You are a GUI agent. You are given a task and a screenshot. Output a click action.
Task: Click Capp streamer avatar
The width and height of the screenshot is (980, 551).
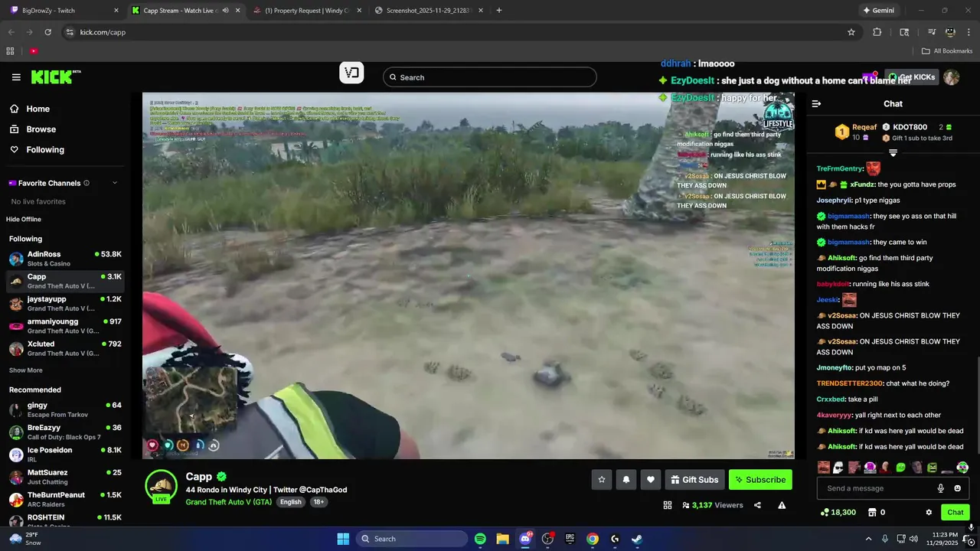tap(162, 487)
